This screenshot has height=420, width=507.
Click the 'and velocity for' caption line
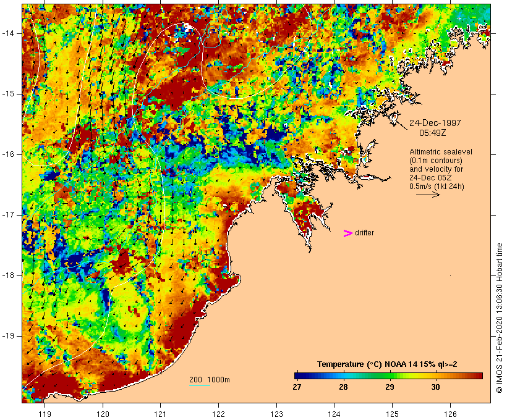[436, 169]
